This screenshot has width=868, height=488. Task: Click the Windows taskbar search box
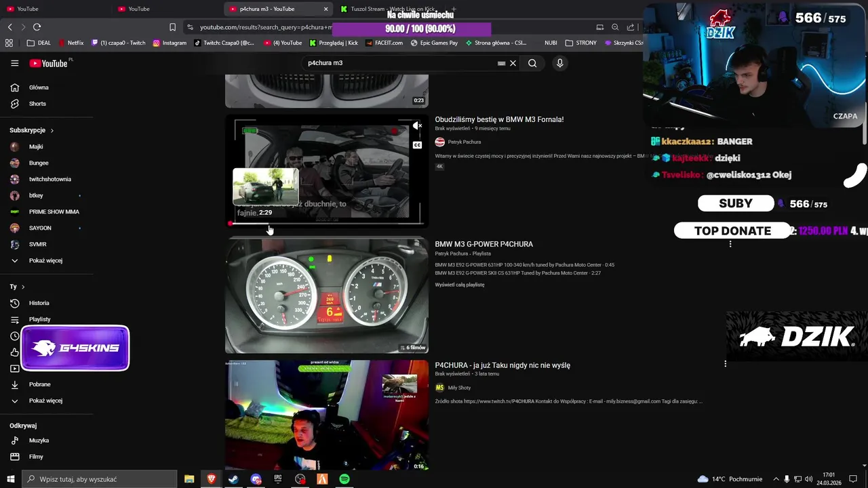click(100, 479)
